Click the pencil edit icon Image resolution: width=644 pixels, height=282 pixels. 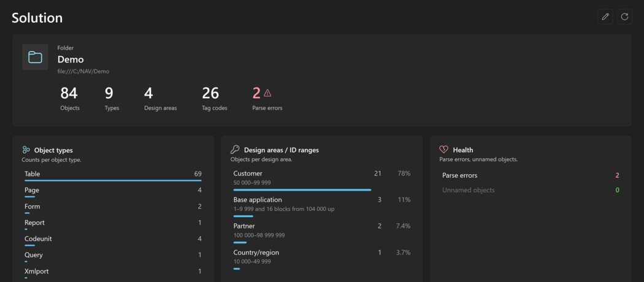pyautogui.click(x=605, y=17)
